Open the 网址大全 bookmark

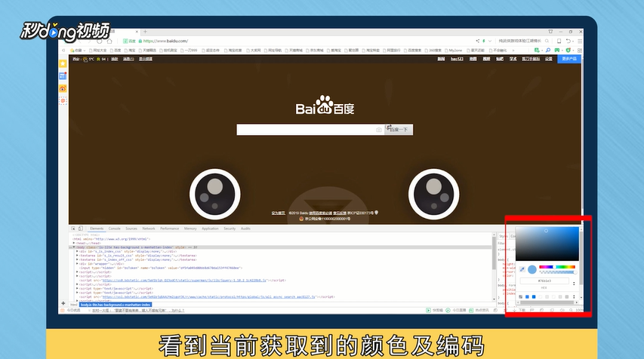tap(97, 51)
